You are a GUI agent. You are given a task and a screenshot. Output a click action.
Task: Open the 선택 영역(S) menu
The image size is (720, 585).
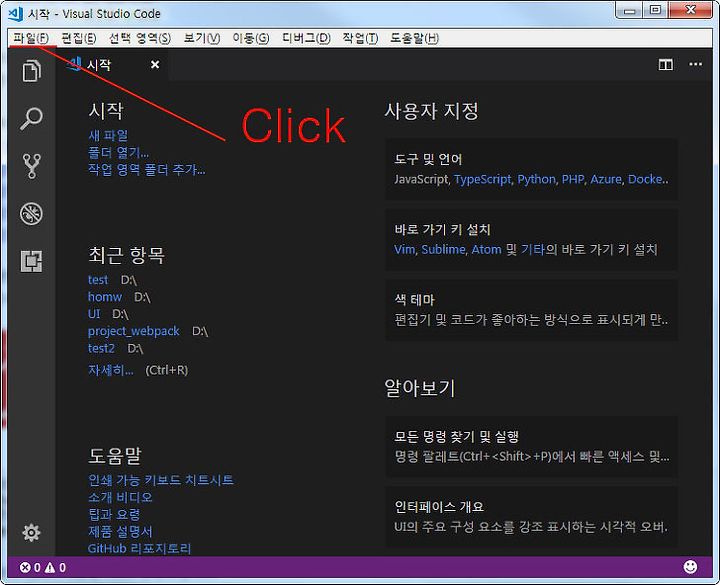point(140,38)
